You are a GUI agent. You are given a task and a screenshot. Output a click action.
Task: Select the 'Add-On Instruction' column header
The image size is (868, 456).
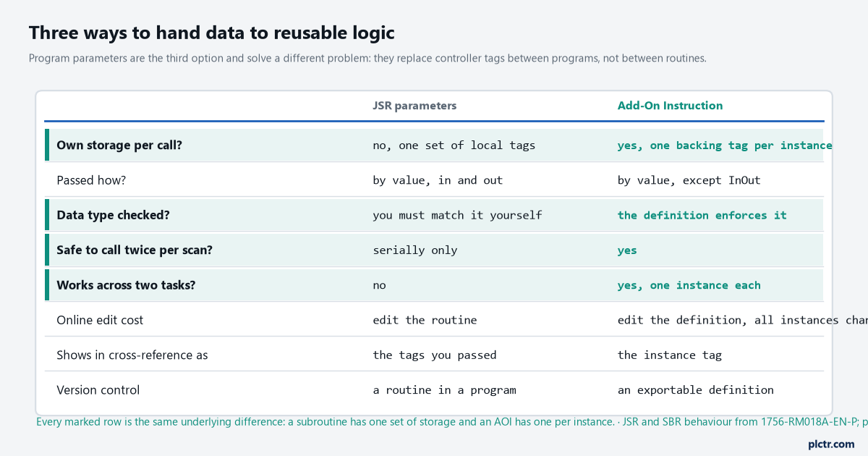pos(670,106)
